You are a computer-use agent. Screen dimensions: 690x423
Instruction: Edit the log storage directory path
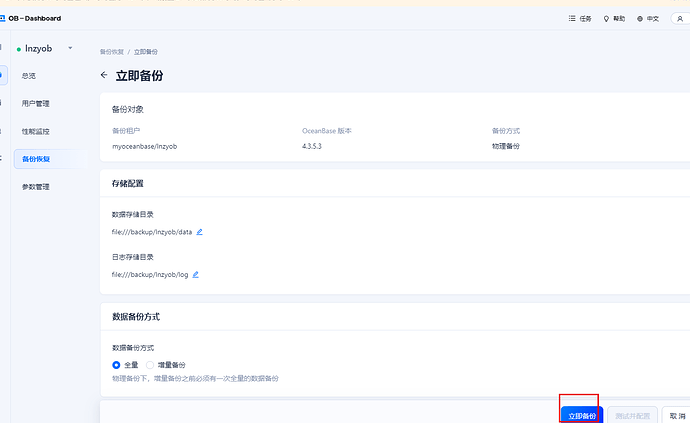[196, 274]
